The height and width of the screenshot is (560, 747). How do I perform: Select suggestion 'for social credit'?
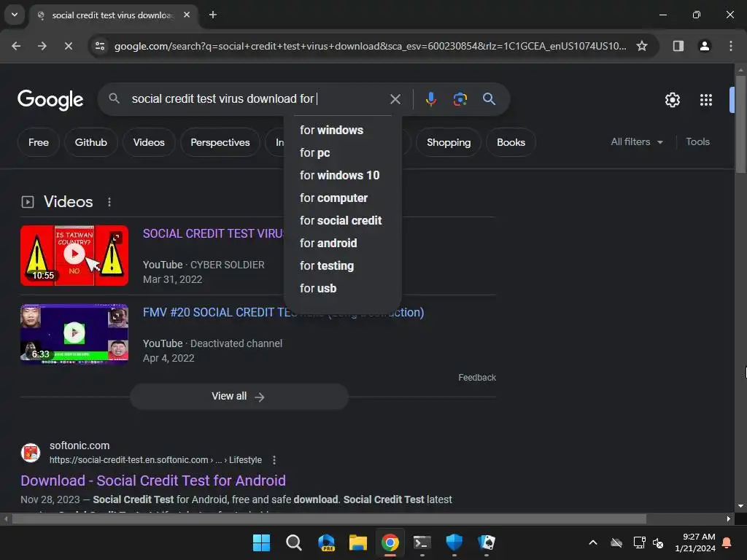[x=343, y=220]
